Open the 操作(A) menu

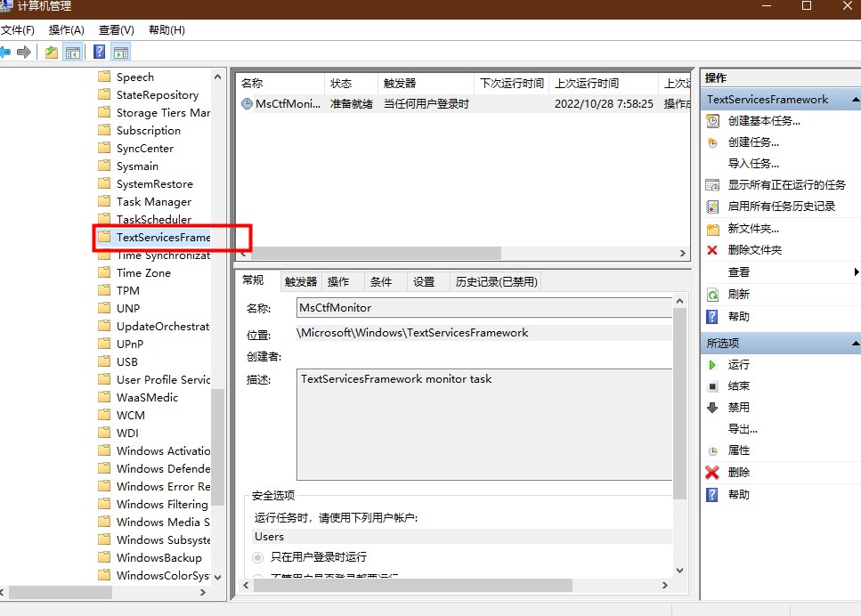67,30
